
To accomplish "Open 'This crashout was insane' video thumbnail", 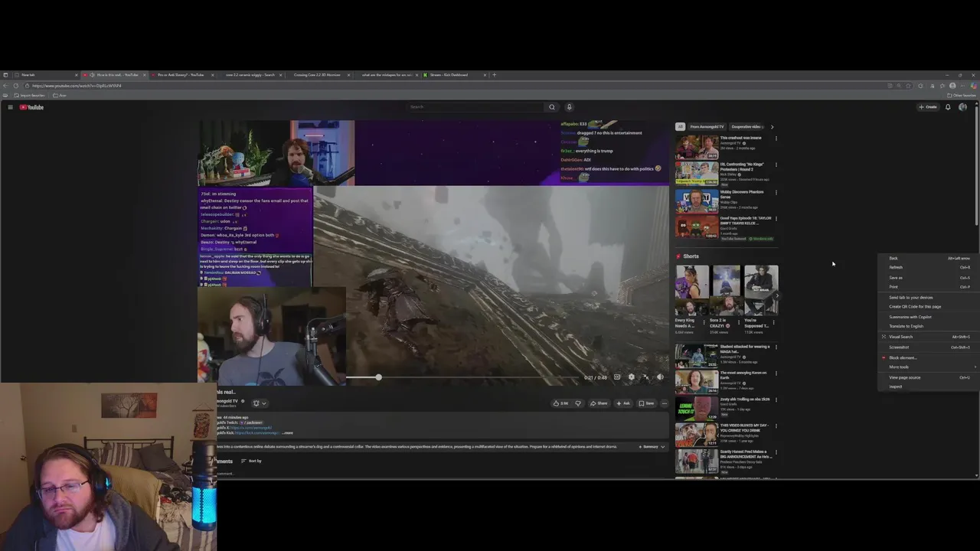I will [697, 147].
